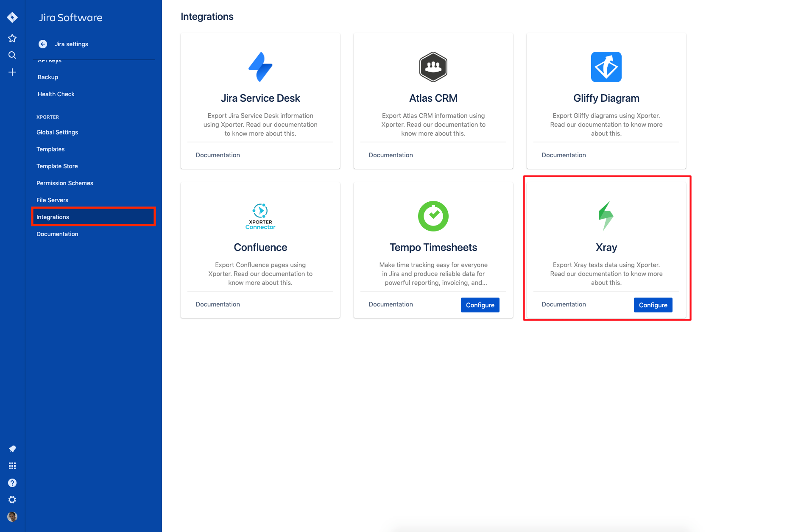The width and height of the screenshot is (787, 532).
Task: Click the plus create icon
Action: pos(12,72)
